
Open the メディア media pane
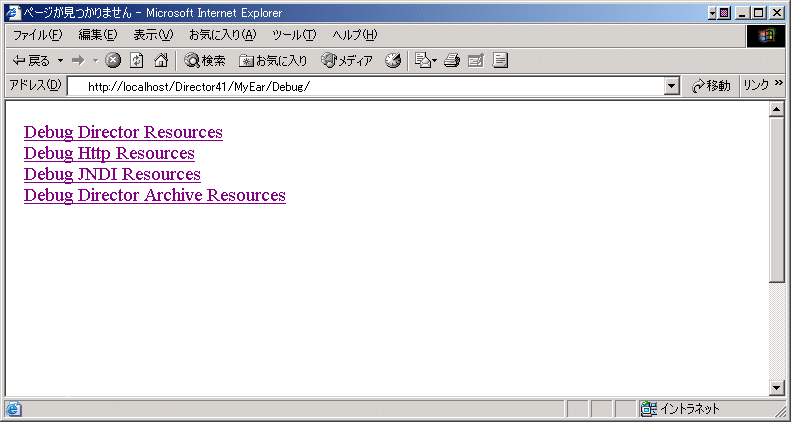(x=347, y=61)
